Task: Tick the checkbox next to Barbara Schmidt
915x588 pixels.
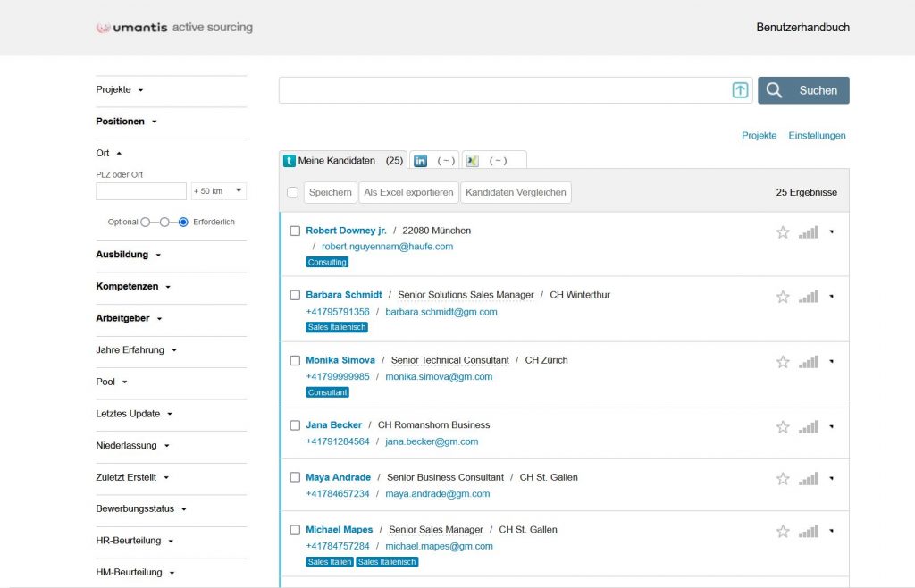Action: [295, 295]
